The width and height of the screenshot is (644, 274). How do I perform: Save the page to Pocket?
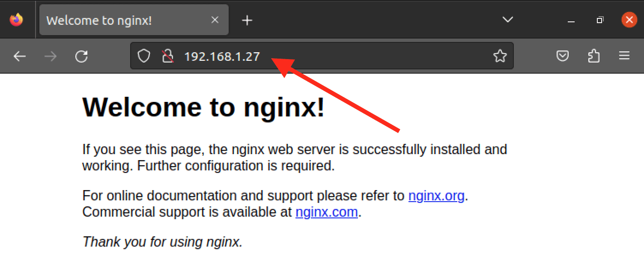562,56
